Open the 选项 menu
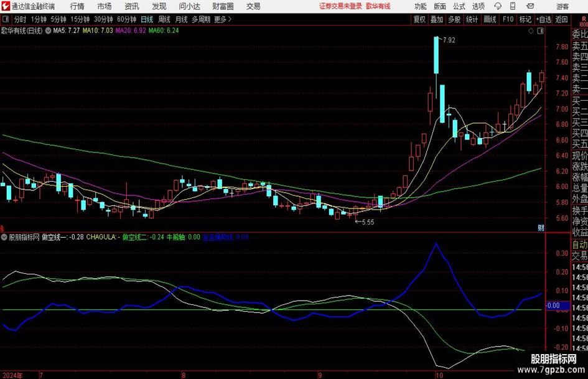This screenshot has height=379, width=588. pos(478,6)
